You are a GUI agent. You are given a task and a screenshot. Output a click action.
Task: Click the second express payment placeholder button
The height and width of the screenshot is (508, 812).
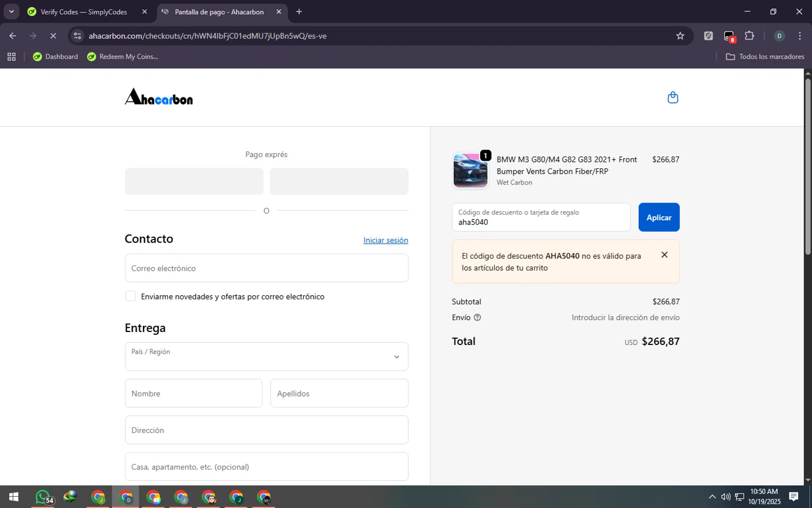click(x=339, y=181)
